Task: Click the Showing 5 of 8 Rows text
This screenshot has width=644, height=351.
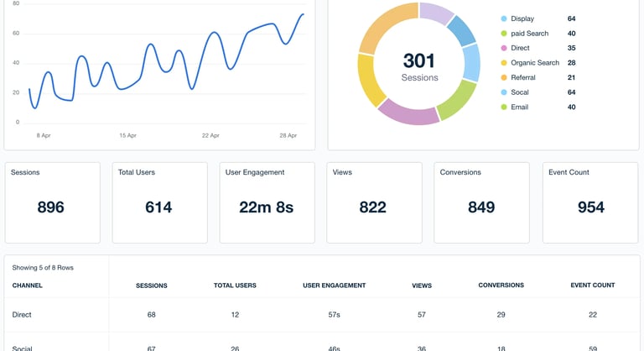Action: click(43, 268)
